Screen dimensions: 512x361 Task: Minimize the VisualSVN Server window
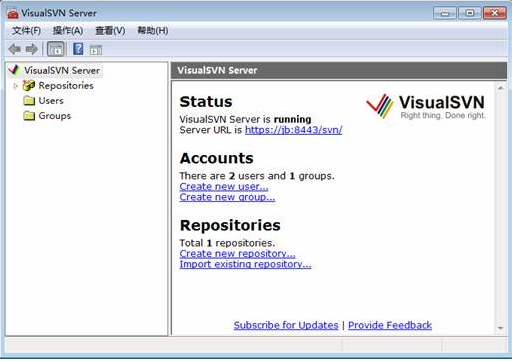(x=445, y=13)
